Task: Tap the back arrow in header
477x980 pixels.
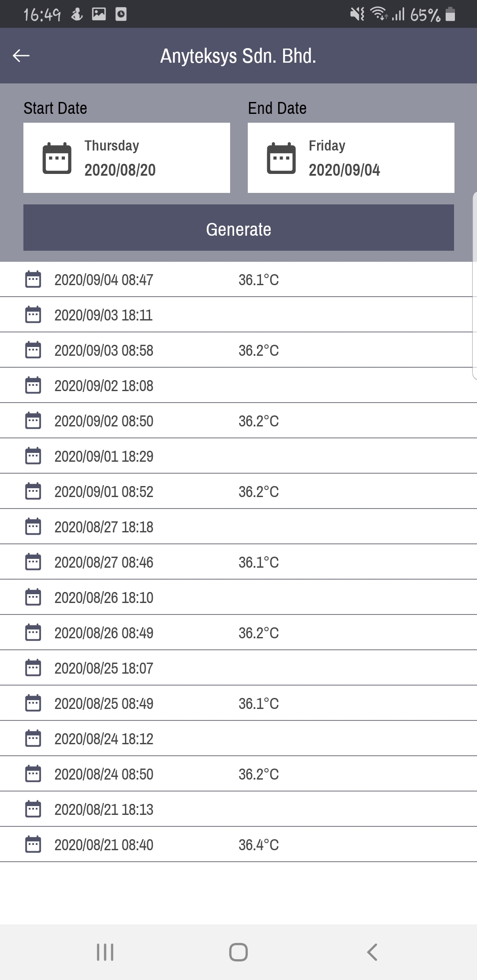Action: (21, 56)
